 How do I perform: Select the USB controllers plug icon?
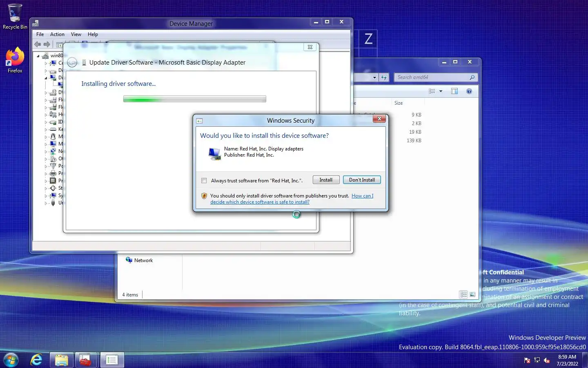point(53,203)
